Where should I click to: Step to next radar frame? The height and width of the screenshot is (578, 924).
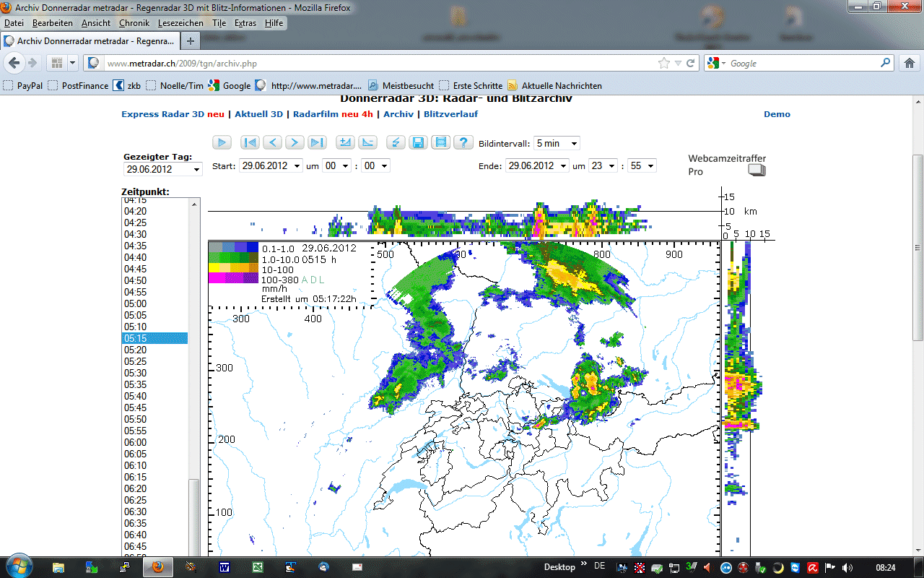pos(295,143)
